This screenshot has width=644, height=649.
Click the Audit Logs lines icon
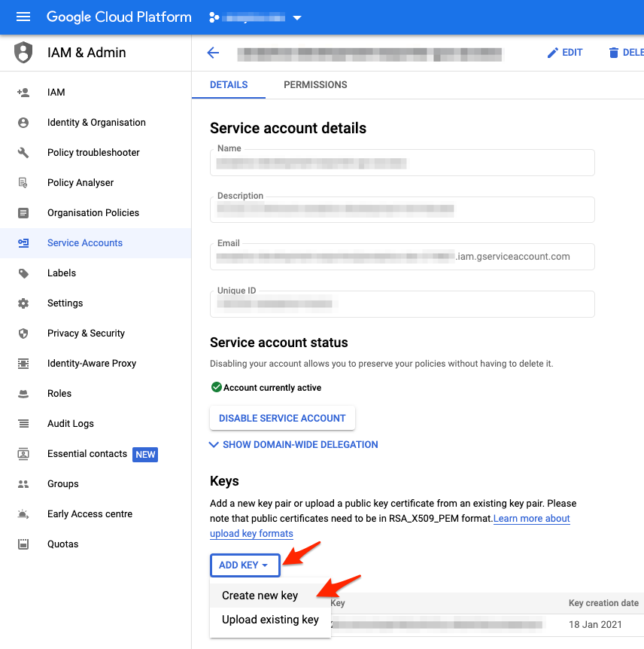point(23,423)
